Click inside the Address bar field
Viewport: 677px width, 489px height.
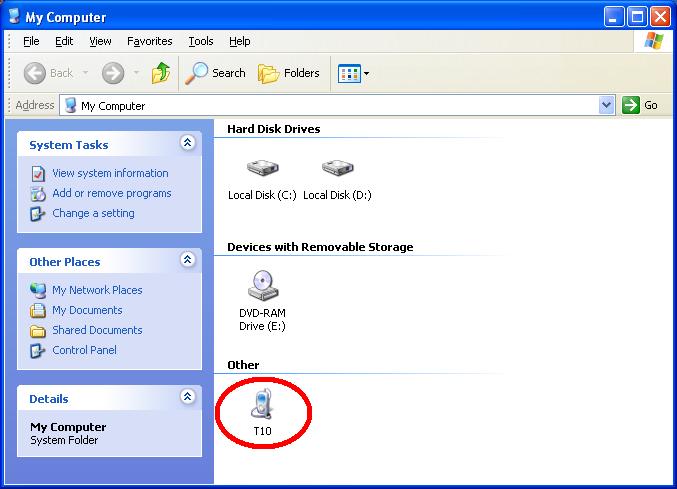[x=330, y=105]
